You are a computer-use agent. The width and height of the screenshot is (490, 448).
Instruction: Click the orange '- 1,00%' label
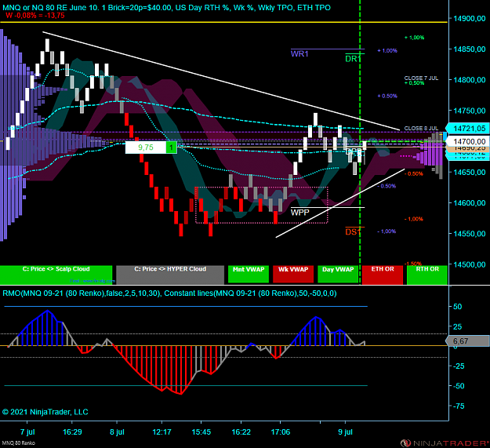pos(413,219)
